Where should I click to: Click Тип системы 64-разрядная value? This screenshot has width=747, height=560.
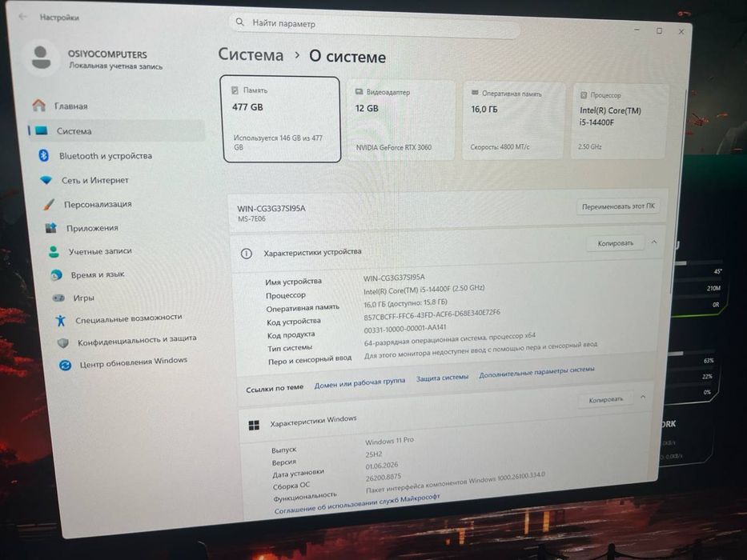[x=450, y=339]
